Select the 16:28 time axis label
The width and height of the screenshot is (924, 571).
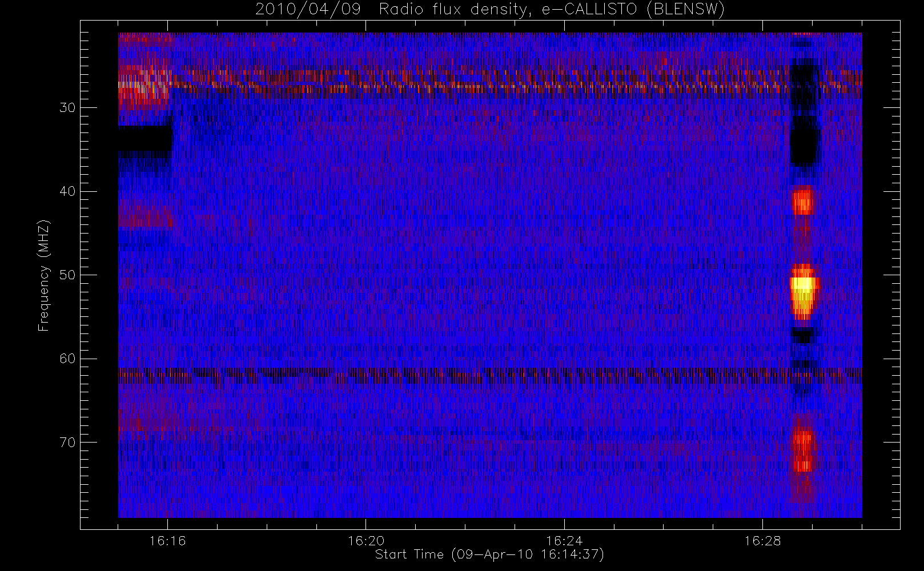[x=762, y=540]
